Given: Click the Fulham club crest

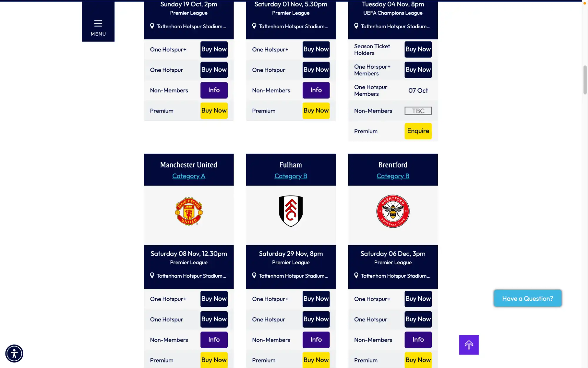Looking at the screenshot, I should 291,211.
